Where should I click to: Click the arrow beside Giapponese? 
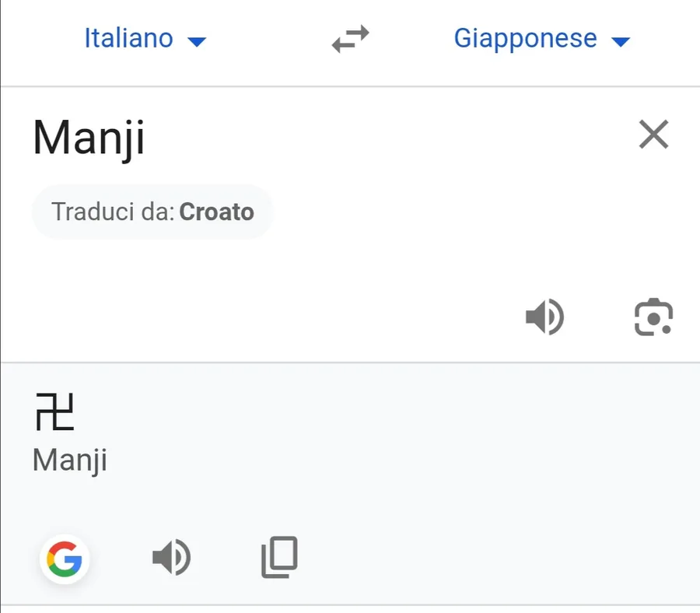click(621, 41)
